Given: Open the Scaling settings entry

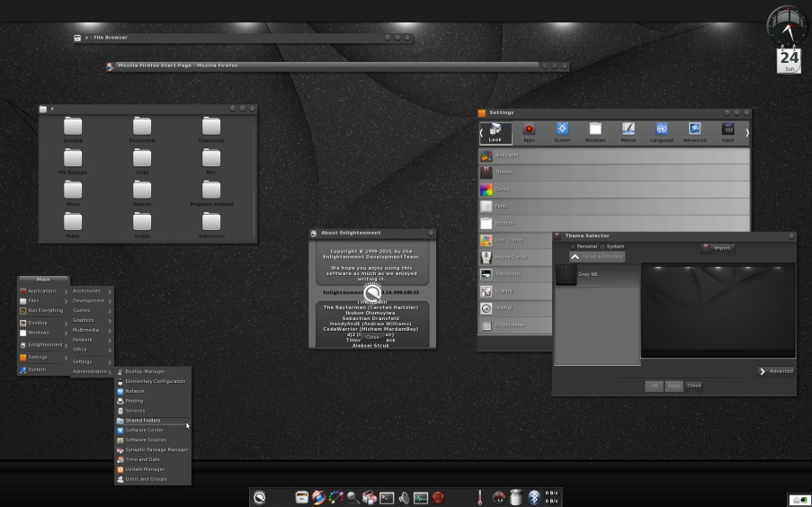Looking at the screenshot, I should [516, 291].
